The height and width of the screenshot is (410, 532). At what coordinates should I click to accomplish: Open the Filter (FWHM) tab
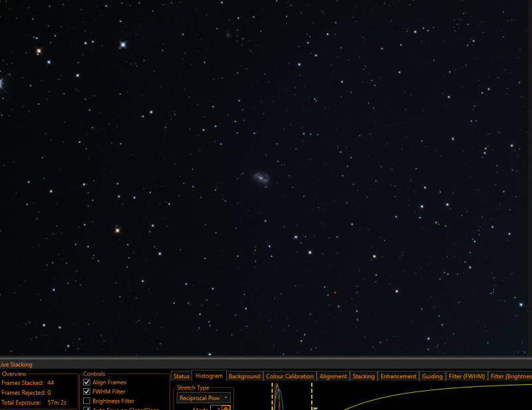pos(467,376)
